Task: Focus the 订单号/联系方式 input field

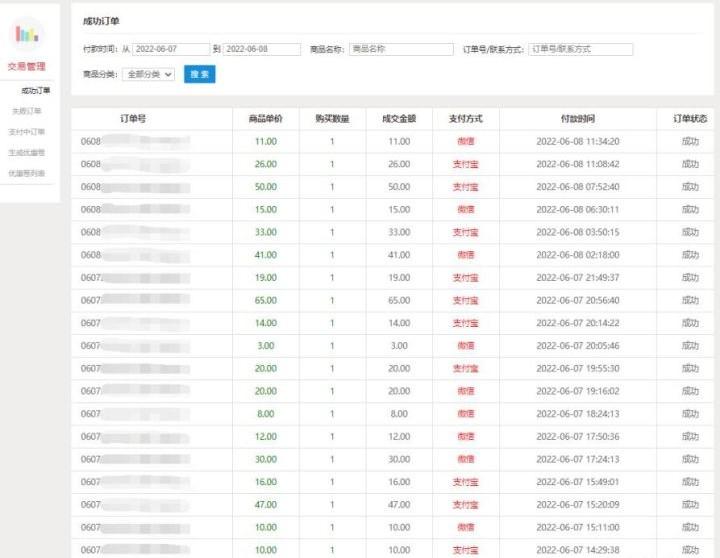Action: tap(580, 49)
